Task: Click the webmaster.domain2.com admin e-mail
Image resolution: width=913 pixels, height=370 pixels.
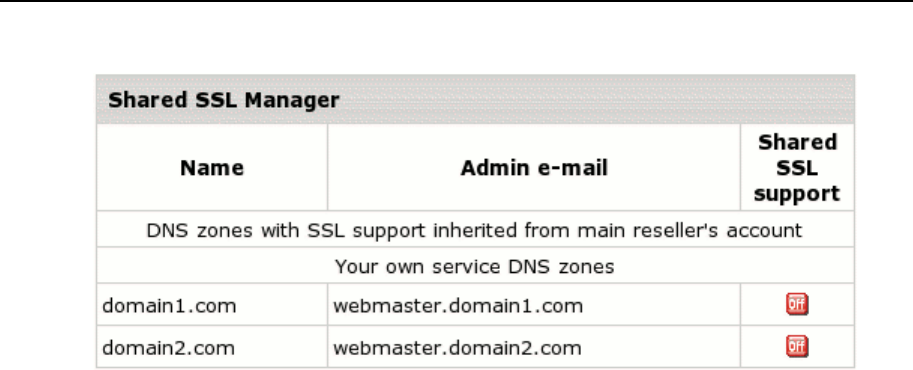Action: pyautogui.click(x=457, y=348)
